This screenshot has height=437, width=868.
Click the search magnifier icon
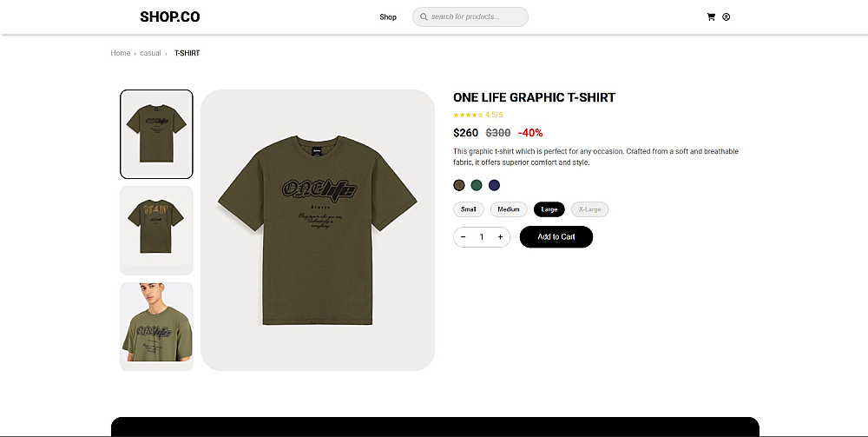[423, 17]
